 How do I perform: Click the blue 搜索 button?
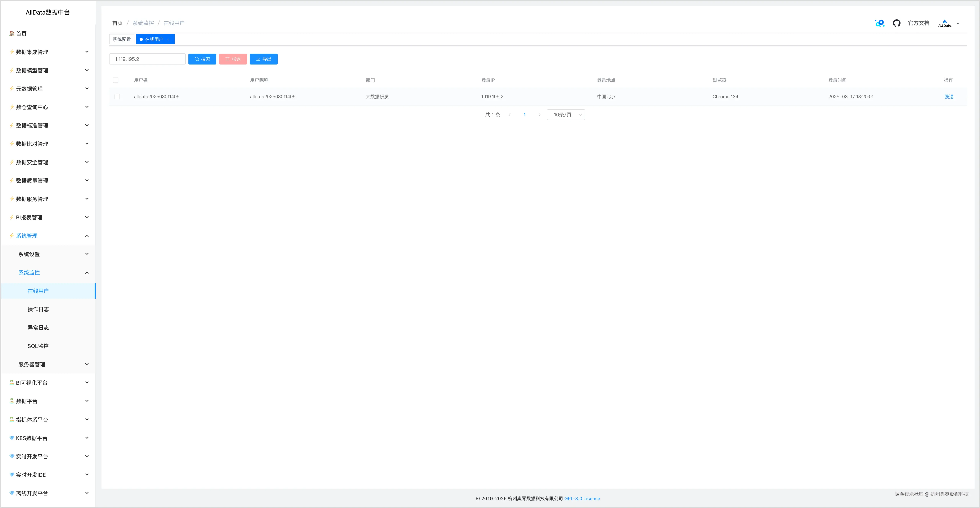coord(202,59)
